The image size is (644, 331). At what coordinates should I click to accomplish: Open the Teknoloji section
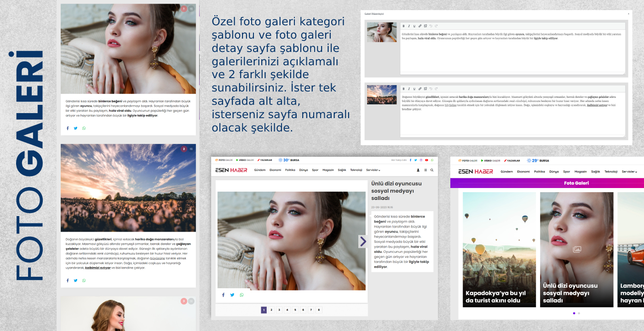coord(356,170)
